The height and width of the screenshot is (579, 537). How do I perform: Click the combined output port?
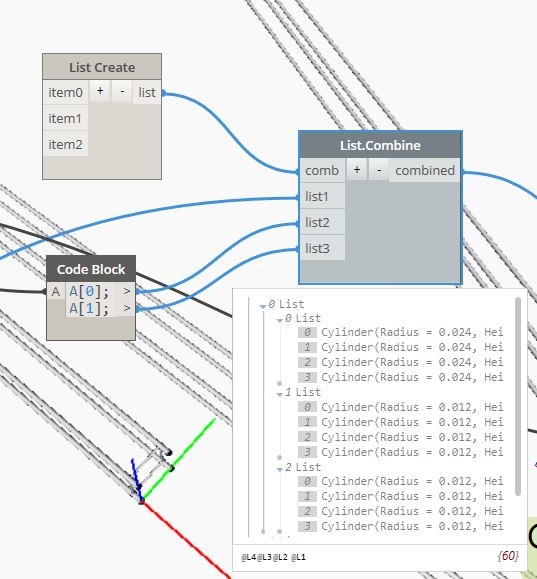pos(425,171)
